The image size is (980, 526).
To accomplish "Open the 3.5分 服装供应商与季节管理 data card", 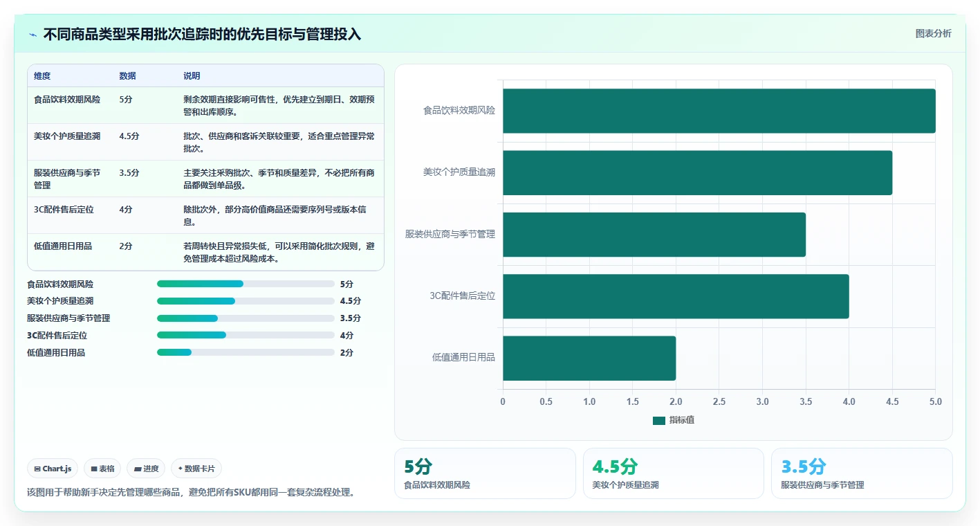I will [x=862, y=473].
